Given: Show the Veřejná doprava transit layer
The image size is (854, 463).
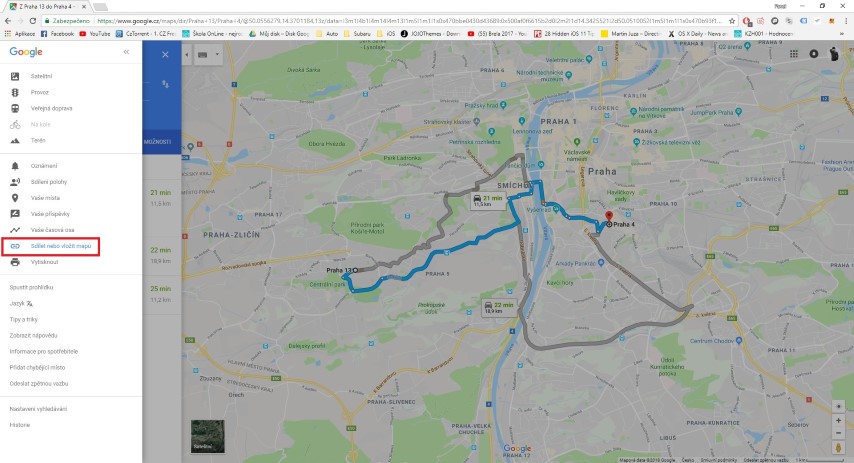Looking at the screenshot, I should point(51,108).
